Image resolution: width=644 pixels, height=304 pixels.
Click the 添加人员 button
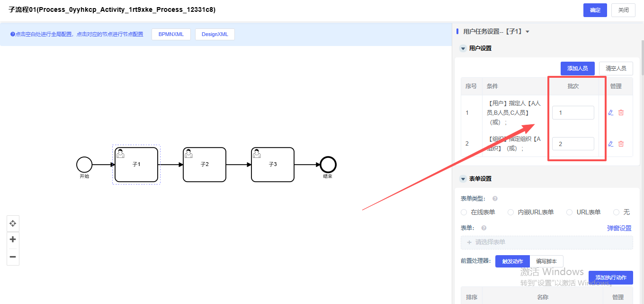click(577, 68)
